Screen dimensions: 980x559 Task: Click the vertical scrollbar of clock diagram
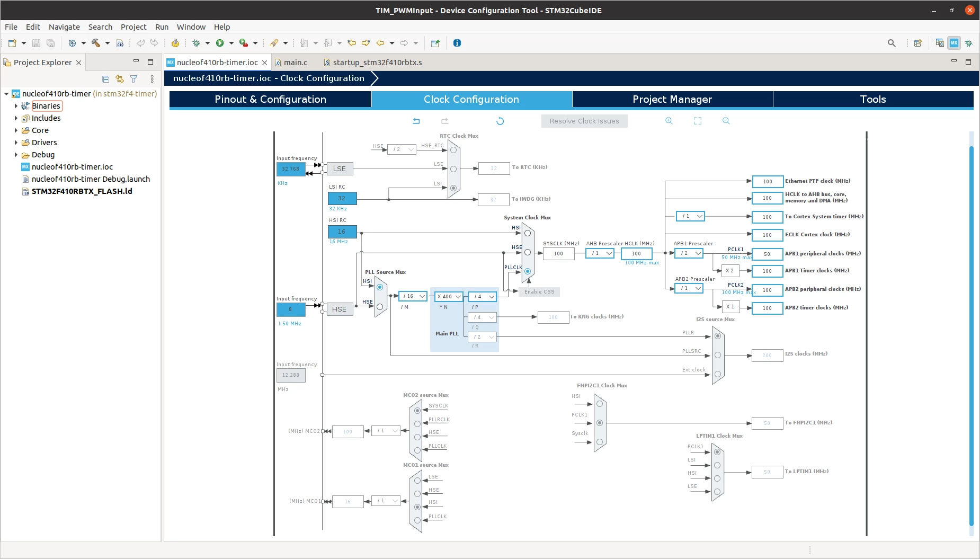(x=972, y=335)
